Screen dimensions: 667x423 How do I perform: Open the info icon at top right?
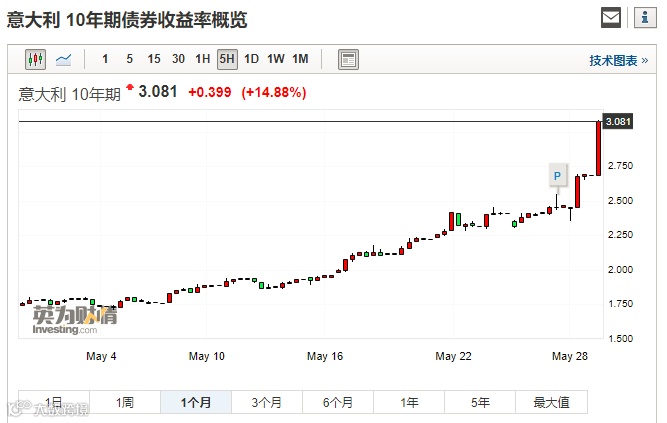click(645, 17)
